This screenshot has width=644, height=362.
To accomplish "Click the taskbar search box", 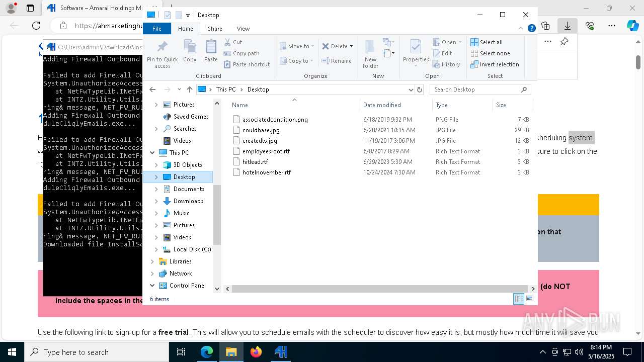I will coord(97,352).
